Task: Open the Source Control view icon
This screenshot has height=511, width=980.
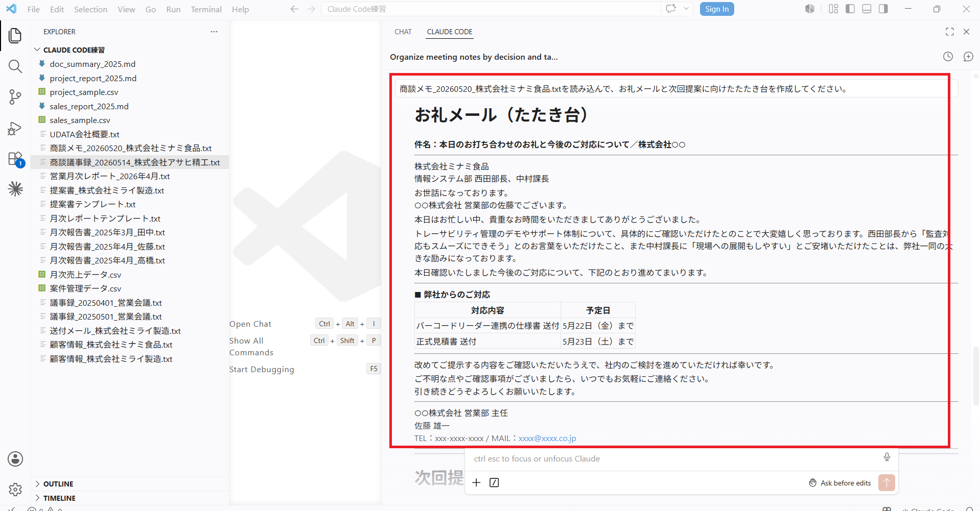Action: tap(15, 97)
